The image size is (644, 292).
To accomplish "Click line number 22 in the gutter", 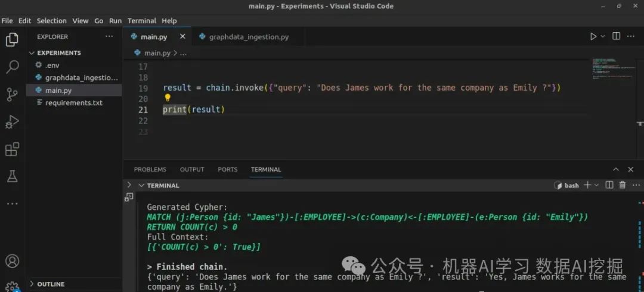I will [143, 121].
